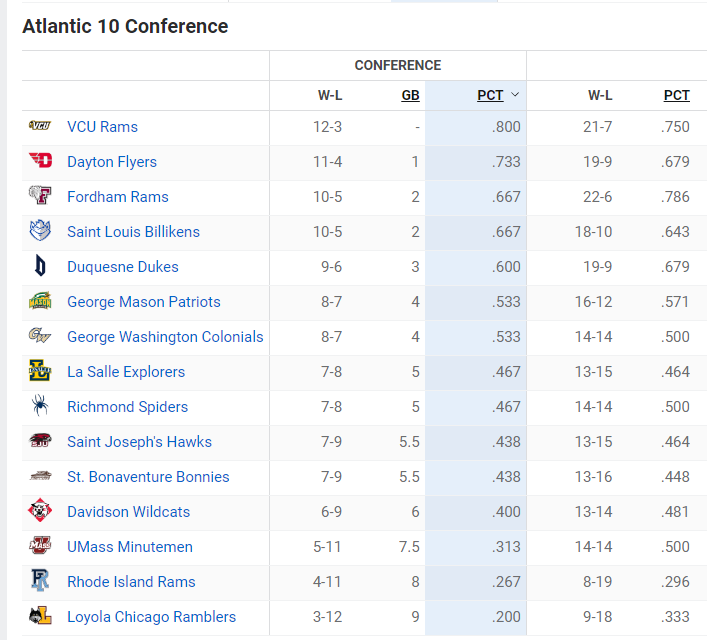Click the VCU Rams team logo
Screen dimensions: 707x640
pyautogui.click(x=40, y=125)
